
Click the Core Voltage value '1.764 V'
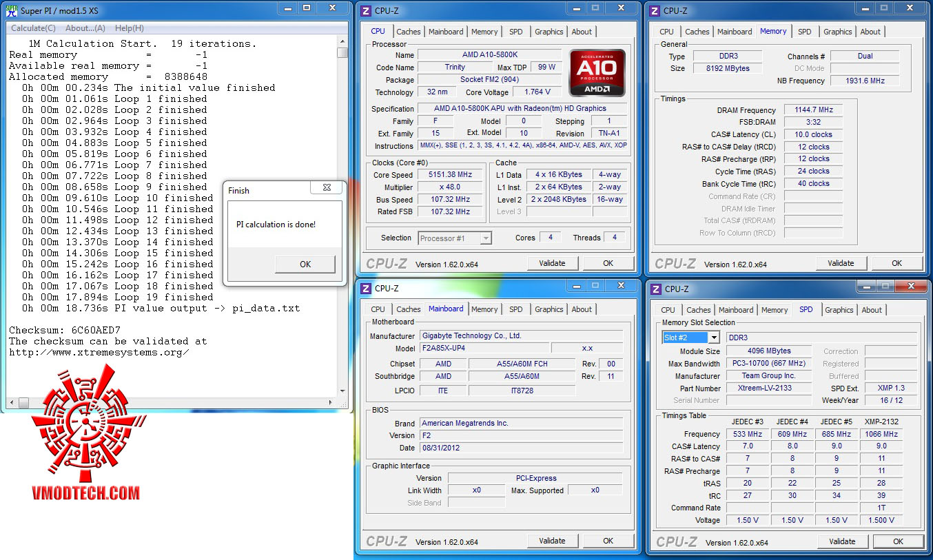tap(537, 92)
